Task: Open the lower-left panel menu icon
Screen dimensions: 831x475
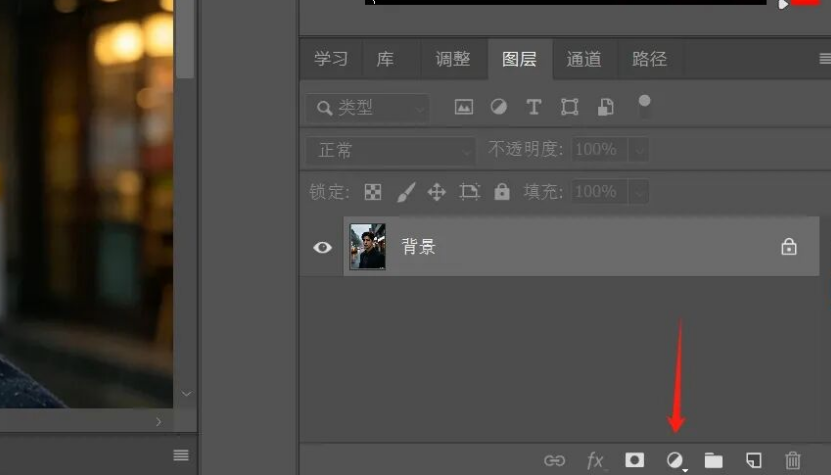Action: coord(181,455)
